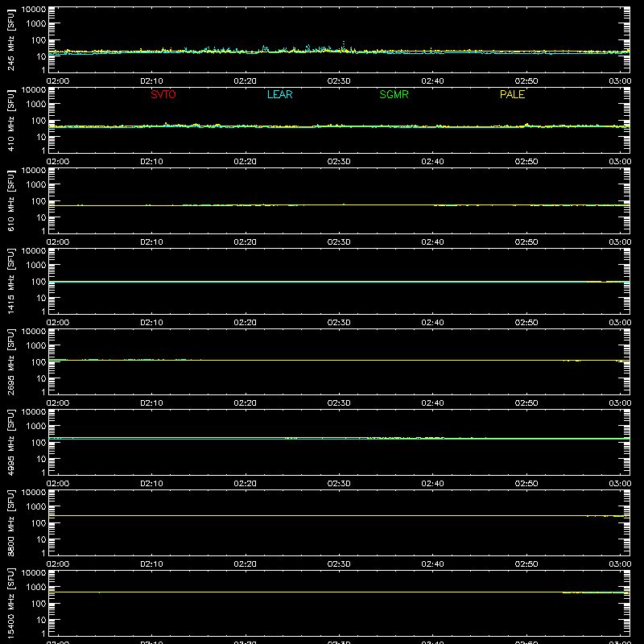Click the 100 y-axis label of 1415 MHz plot
644x644 pixels.
click(x=39, y=282)
